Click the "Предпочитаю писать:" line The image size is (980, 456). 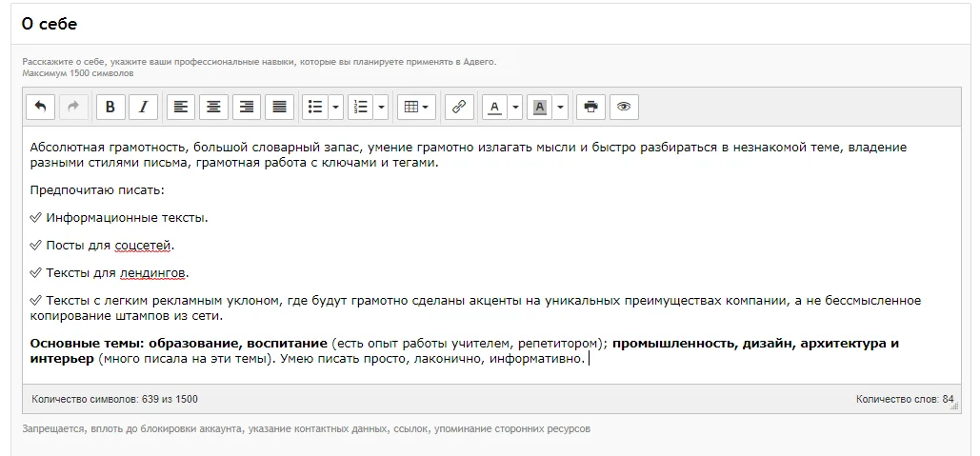97,190
